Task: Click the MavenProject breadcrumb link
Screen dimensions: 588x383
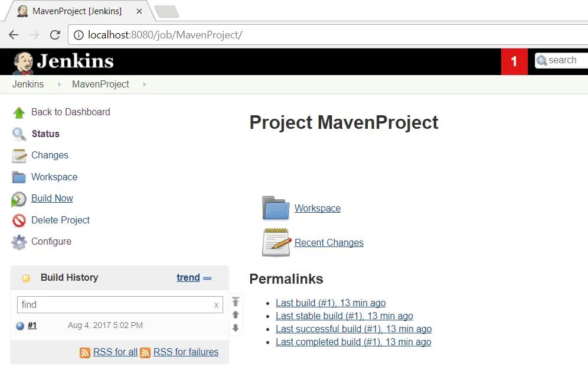Action: point(100,85)
